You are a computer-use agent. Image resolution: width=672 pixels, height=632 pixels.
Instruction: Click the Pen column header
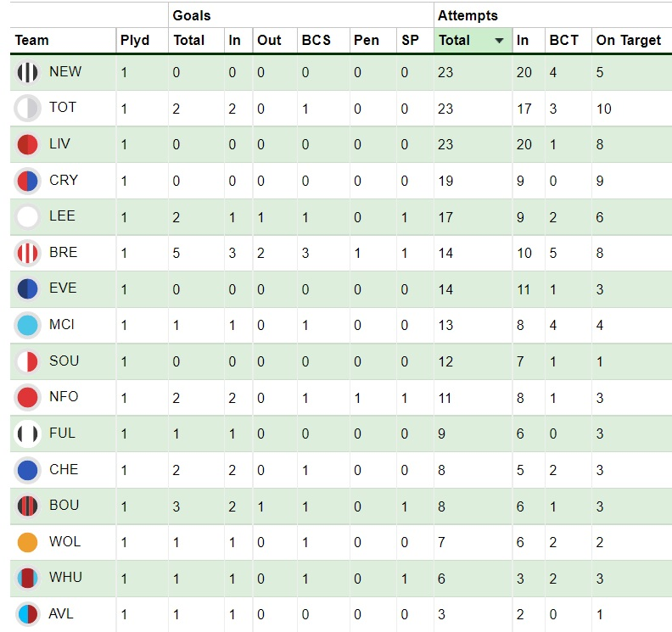click(367, 40)
